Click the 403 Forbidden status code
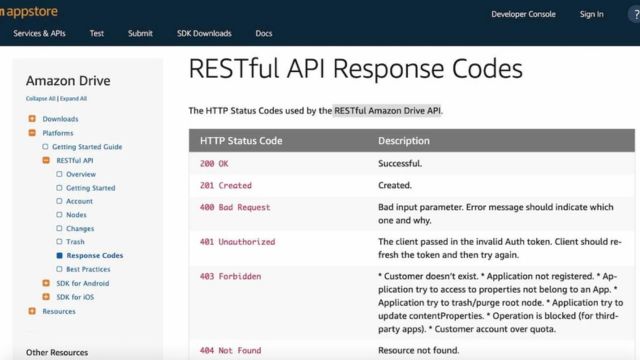The image size is (640, 360). coord(230,276)
